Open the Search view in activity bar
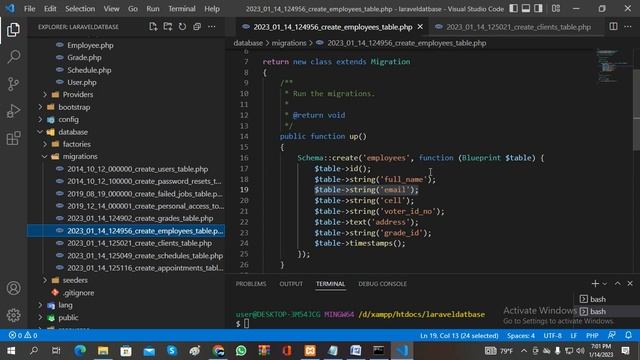 [13, 57]
